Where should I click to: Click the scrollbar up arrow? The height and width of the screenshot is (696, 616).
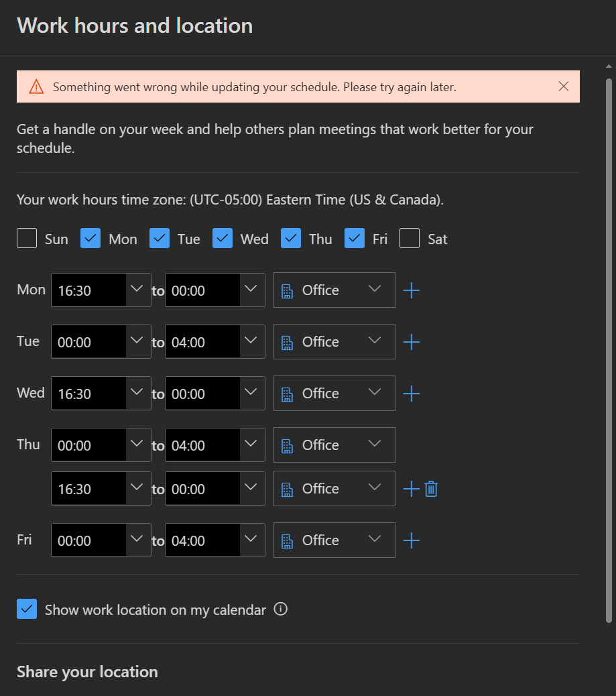click(609, 66)
